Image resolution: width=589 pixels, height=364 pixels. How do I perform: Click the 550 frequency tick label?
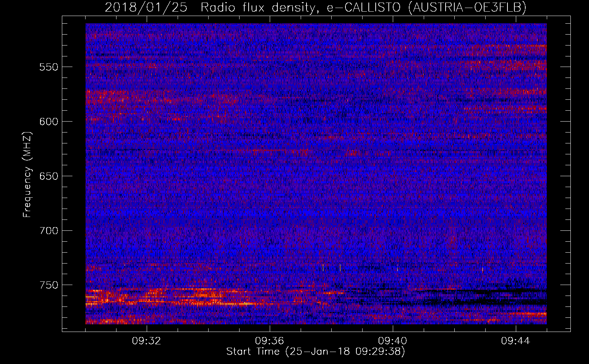(x=49, y=67)
